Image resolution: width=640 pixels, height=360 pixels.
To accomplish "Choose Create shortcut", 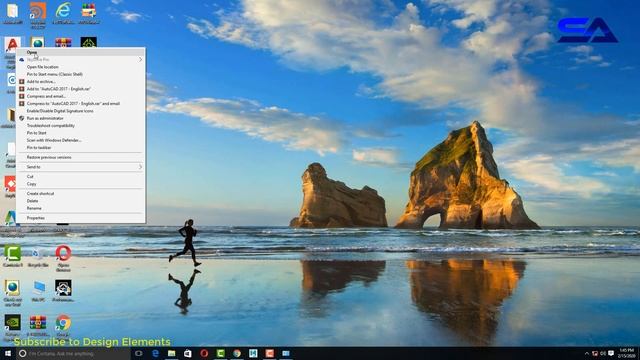I will pos(80,193).
